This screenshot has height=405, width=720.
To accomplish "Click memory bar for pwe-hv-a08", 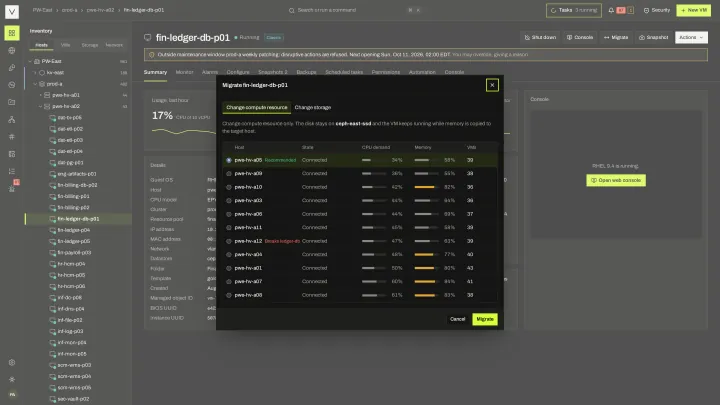I will tap(427, 295).
